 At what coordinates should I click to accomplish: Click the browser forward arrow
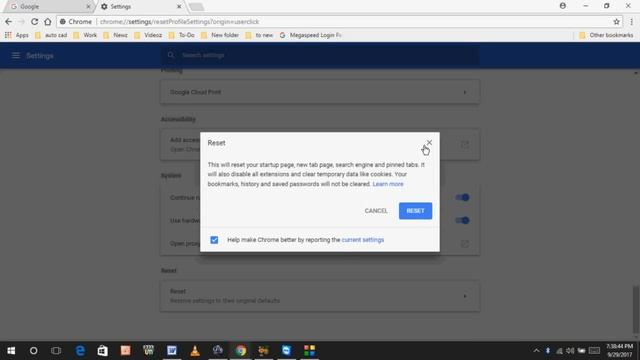(x=21, y=22)
